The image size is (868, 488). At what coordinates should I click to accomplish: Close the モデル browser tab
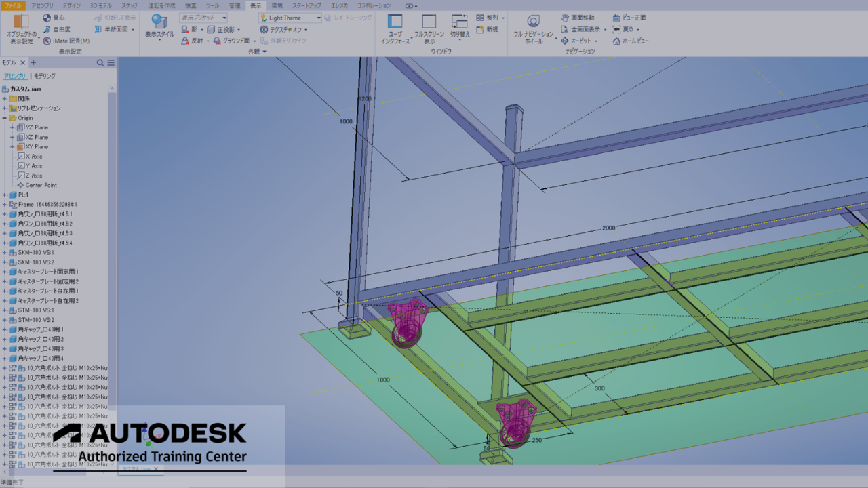pos(22,62)
